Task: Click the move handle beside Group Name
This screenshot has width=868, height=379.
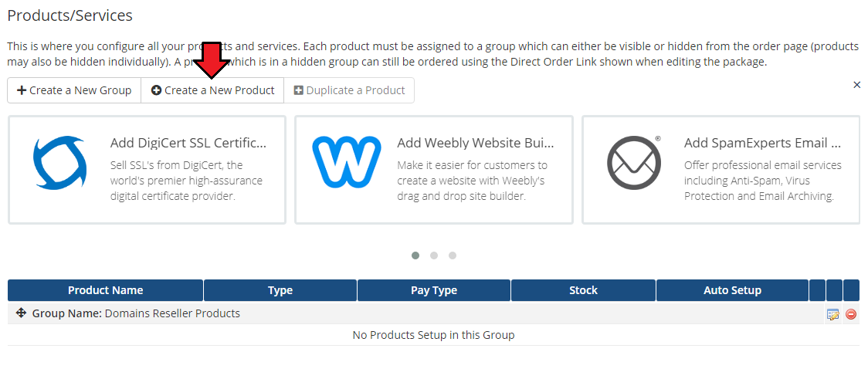Action: coord(21,313)
